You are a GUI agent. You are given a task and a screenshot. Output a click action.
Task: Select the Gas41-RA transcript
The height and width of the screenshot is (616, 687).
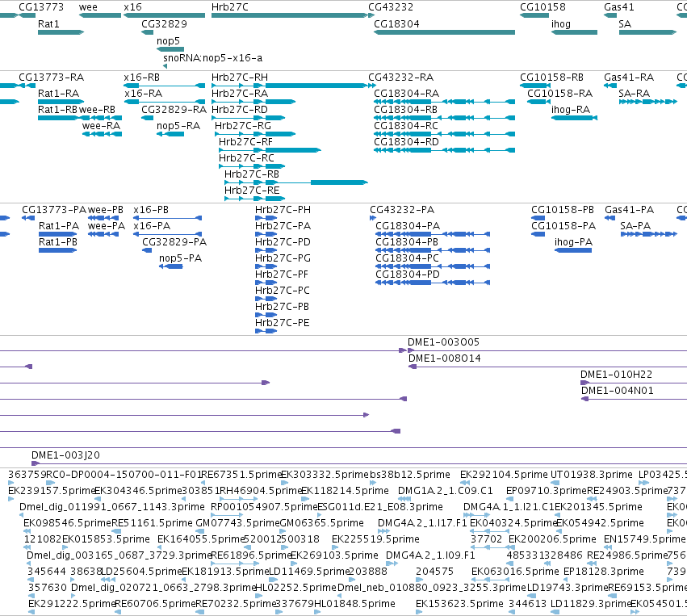[610, 86]
